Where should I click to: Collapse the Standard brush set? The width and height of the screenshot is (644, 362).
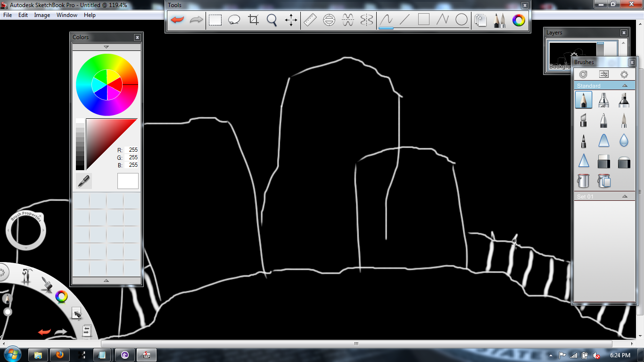pos(625,86)
